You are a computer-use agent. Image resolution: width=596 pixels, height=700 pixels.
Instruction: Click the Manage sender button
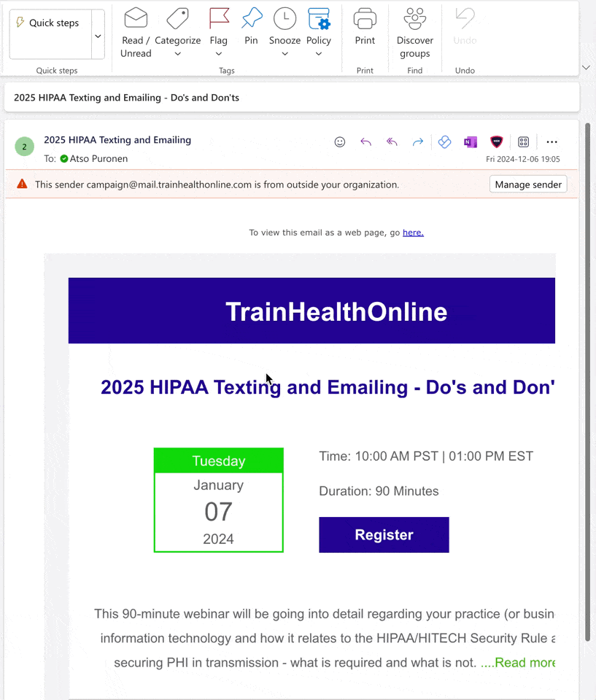(528, 184)
